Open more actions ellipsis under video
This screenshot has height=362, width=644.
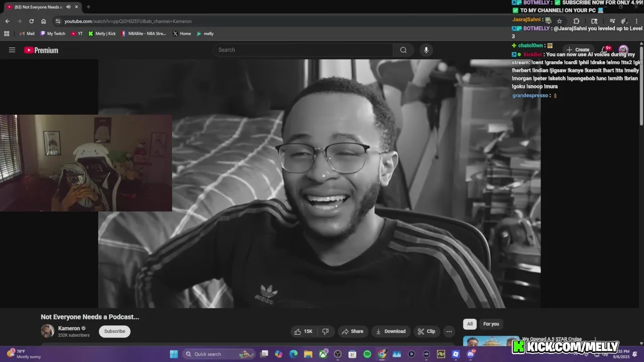pyautogui.click(x=449, y=331)
